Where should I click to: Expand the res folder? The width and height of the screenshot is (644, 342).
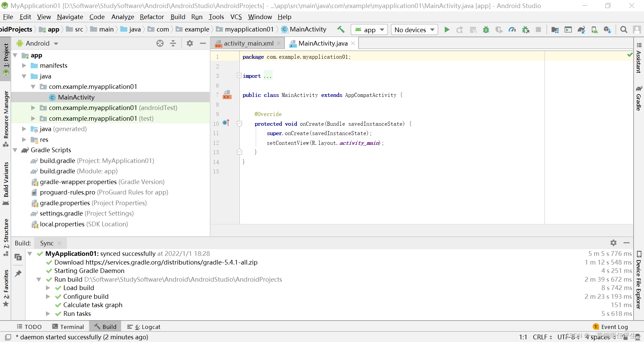tap(24, 139)
